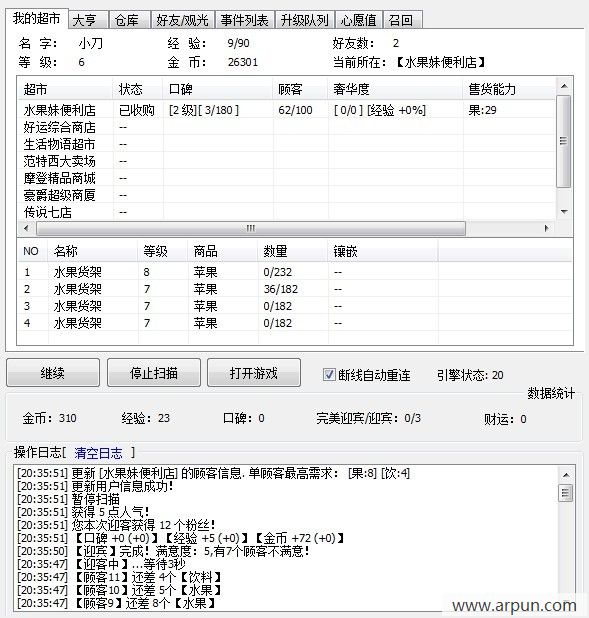Click the 商品 column header
Screen dimensions: 589x618
tap(223, 251)
